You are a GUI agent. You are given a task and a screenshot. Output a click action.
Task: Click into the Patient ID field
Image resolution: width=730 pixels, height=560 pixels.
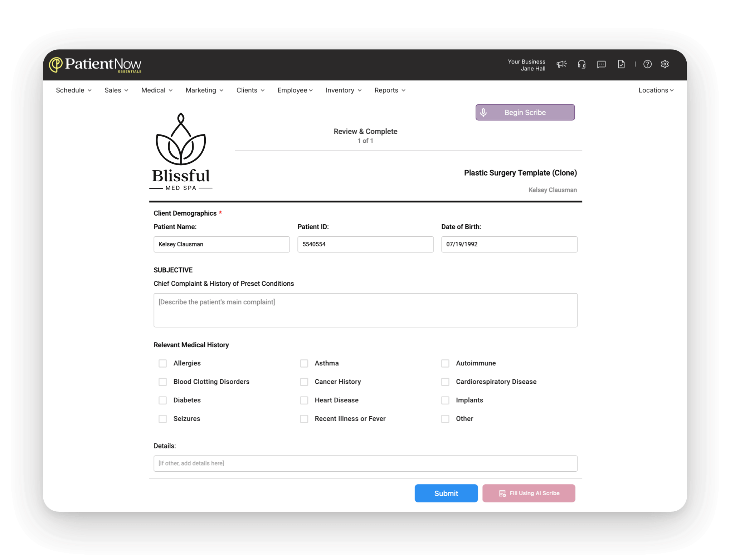coord(365,245)
